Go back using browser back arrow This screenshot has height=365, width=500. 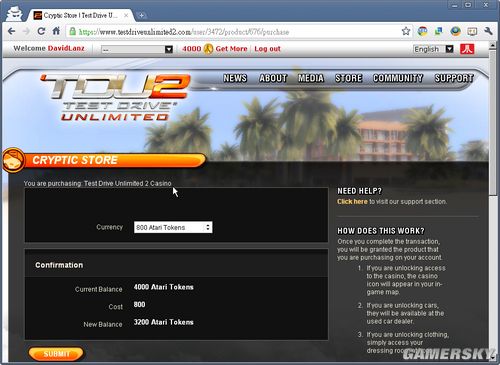[11, 31]
